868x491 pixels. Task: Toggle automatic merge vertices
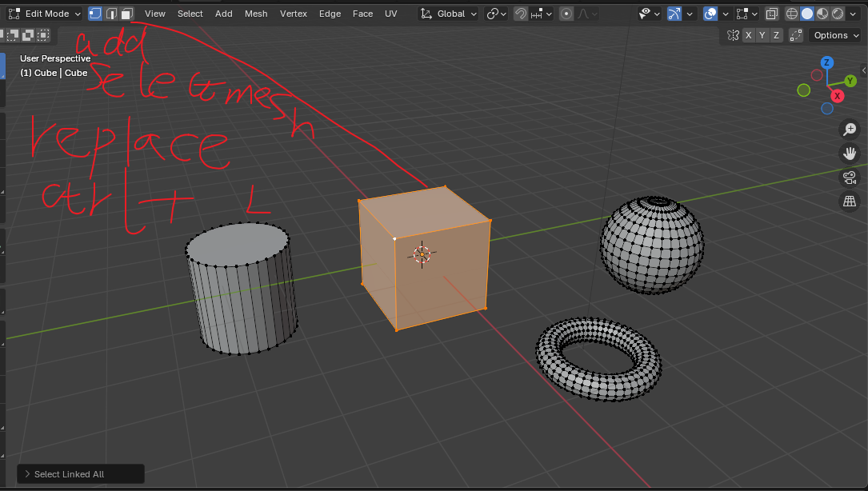click(x=795, y=35)
